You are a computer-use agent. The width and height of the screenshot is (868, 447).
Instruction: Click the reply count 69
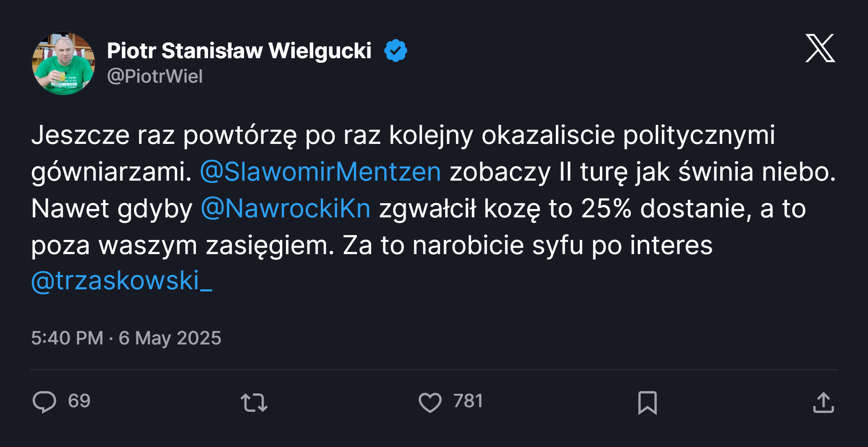(79, 401)
